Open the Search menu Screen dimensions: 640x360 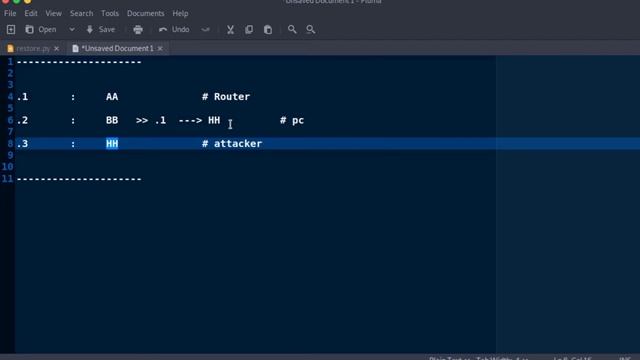click(81, 13)
